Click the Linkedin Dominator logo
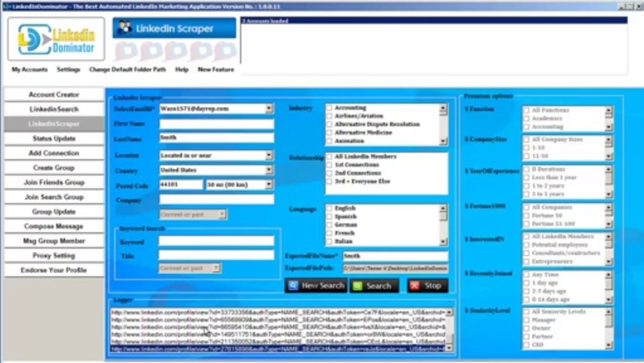644x363 pixels. click(56, 39)
